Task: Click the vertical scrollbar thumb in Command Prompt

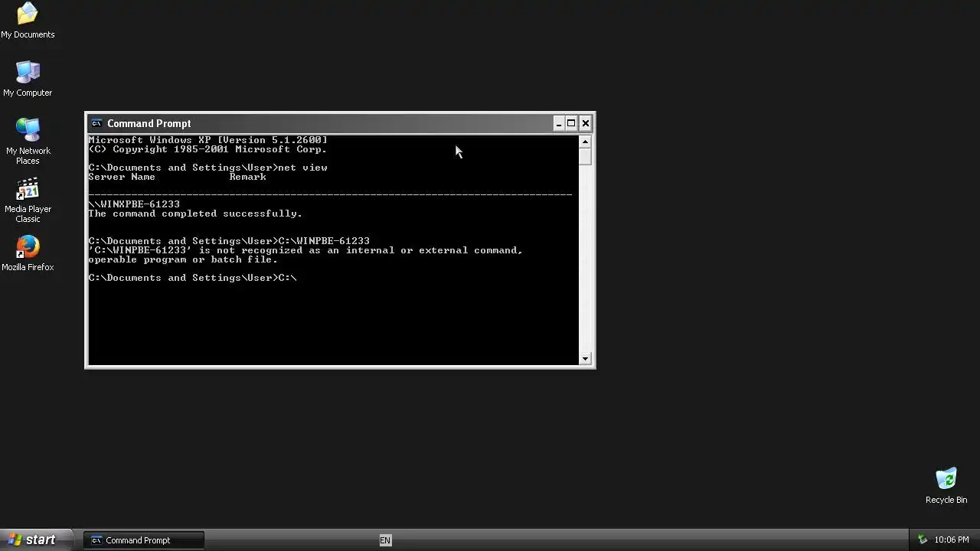Action: click(585, 156)
